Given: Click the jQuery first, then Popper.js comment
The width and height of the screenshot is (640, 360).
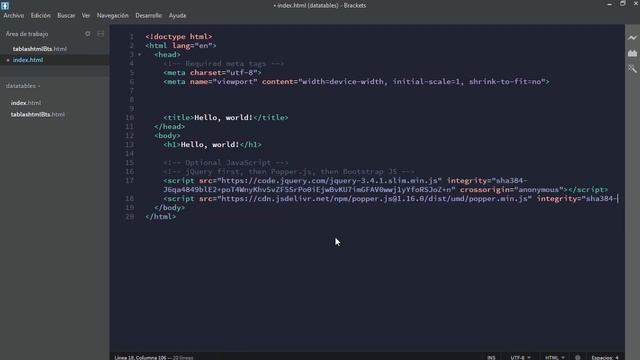Looking at the screenshot, I should coord(289,171).
